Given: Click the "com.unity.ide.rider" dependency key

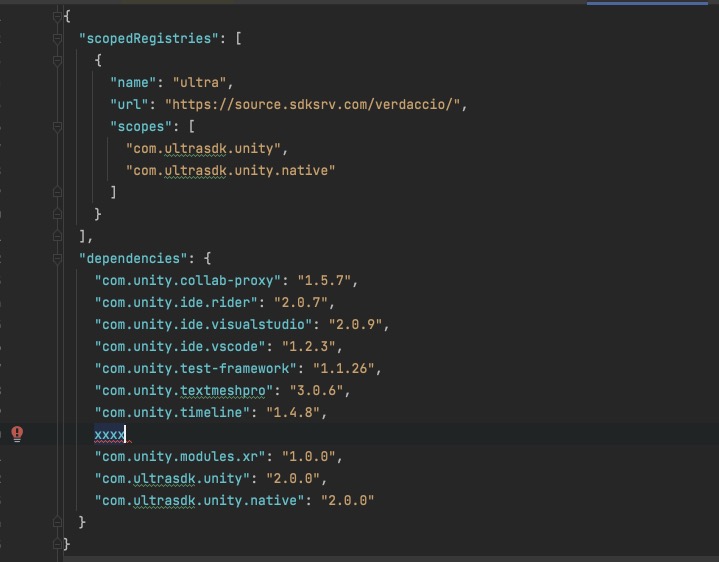Looking at the screenshot, I should (x=173, y=302).
